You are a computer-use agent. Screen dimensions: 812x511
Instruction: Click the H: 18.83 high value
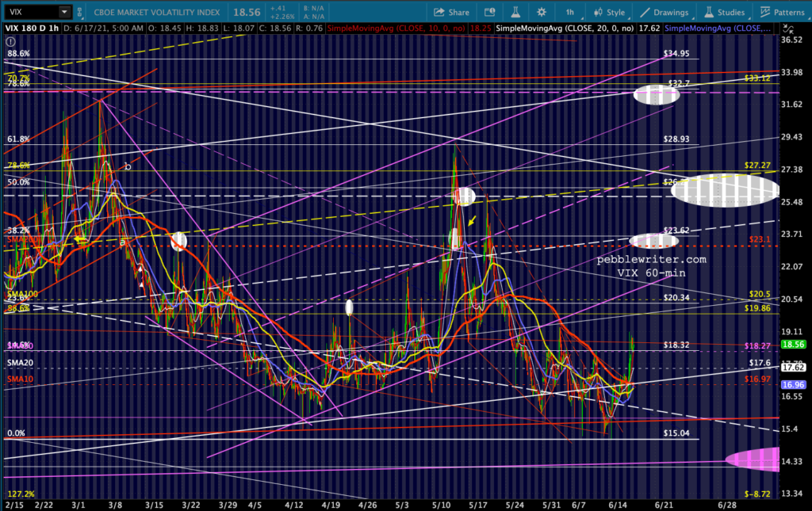pyautogui.click(x=201, y=28)
